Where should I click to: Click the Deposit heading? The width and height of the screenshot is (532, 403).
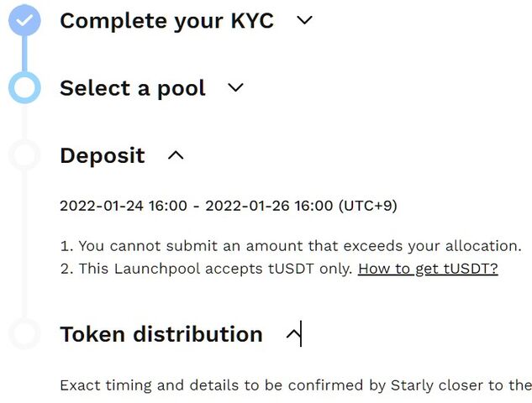click(x=103, y=155)
